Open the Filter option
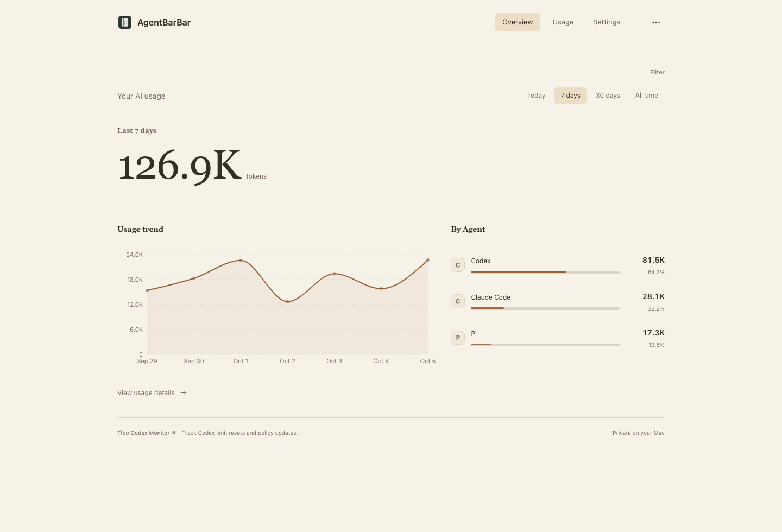Screen dimensions: 782x532 (657, 72)
